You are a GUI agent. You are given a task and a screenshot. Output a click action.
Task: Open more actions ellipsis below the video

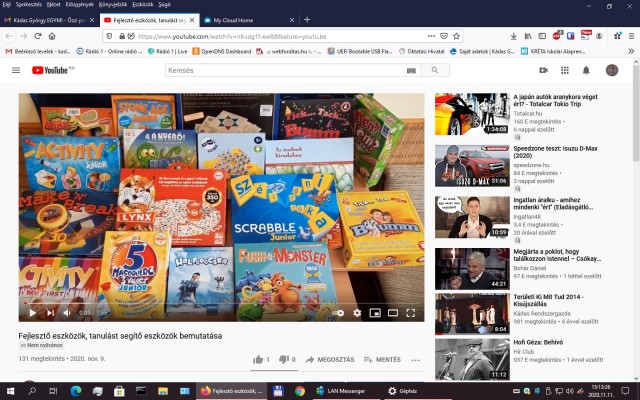coord(416,360)
